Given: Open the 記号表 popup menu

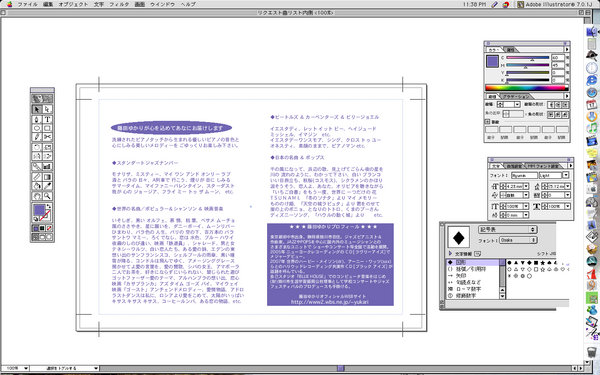Looking at the screenshot, I should [x=507, y=229].
